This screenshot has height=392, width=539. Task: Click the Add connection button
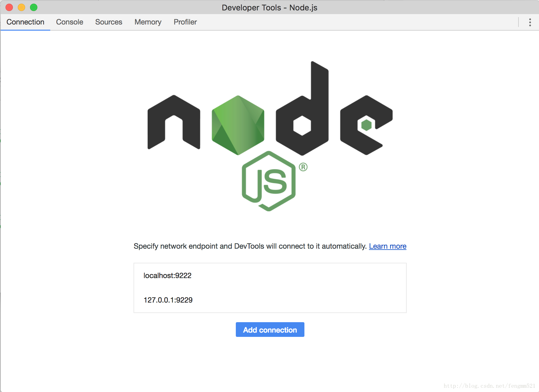click(270, 330)
